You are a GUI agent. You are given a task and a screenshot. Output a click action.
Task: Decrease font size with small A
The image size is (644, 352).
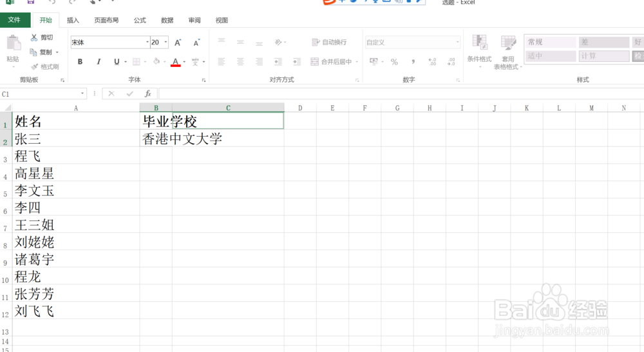pos(196,43)
